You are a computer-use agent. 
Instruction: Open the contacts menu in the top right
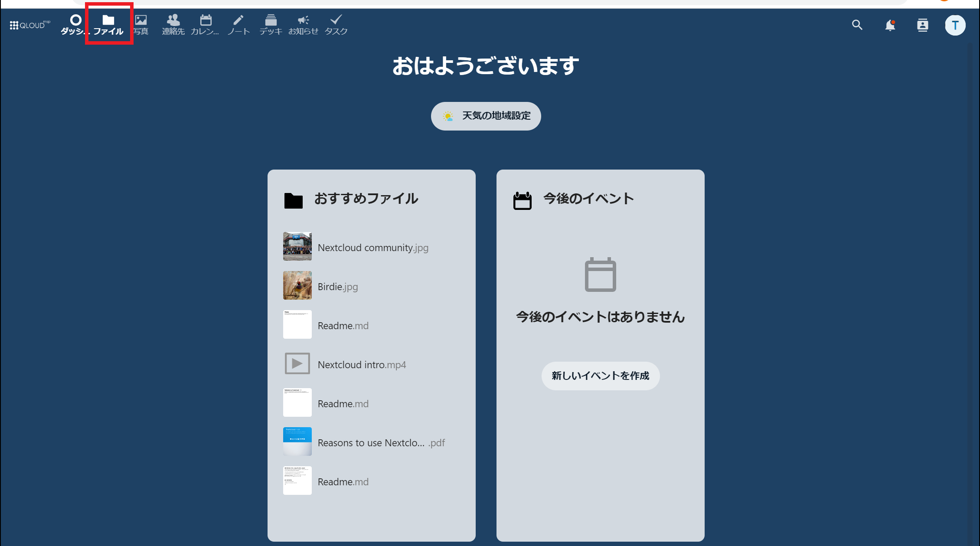923,25
